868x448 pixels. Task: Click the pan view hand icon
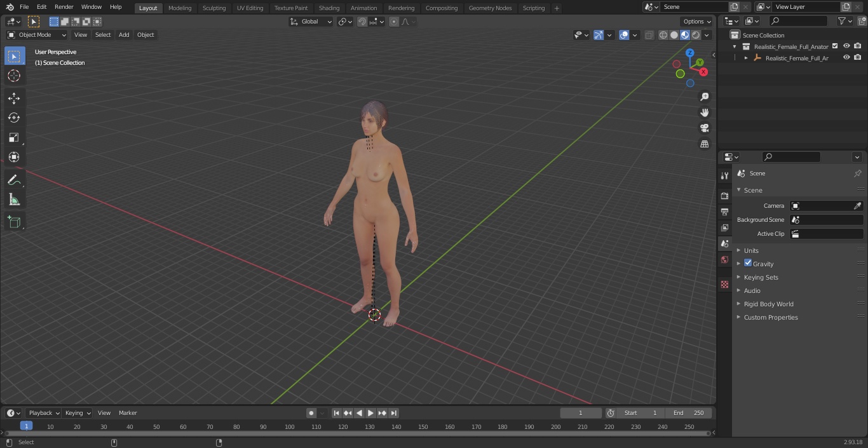704,112
